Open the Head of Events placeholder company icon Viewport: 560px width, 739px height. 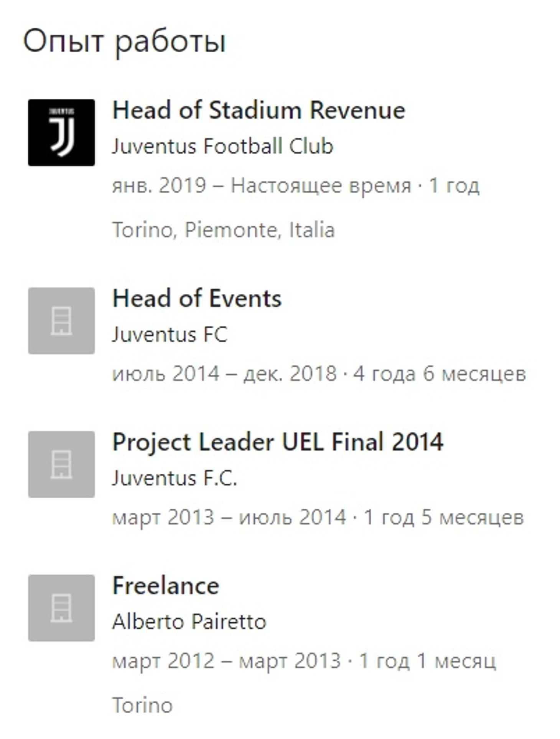coord(61,321)
